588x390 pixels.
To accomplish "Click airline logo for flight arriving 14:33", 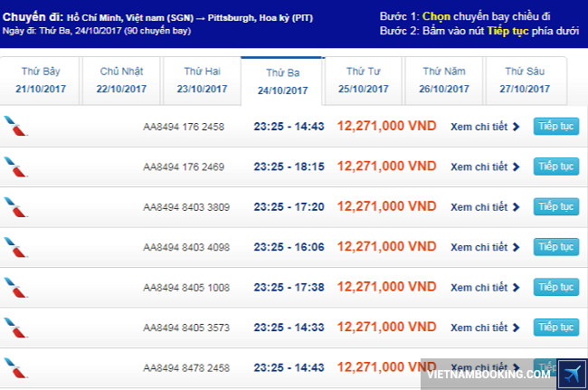I will coord(14,327).
